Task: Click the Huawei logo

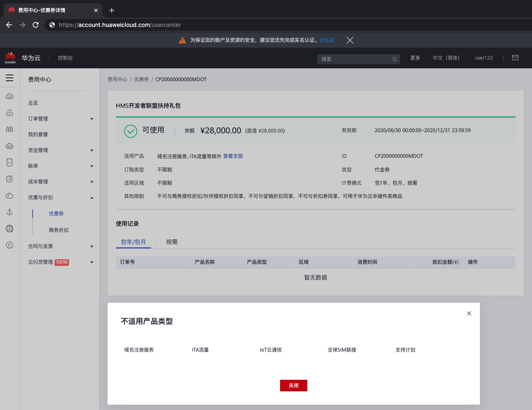Action: coord(10,58)
